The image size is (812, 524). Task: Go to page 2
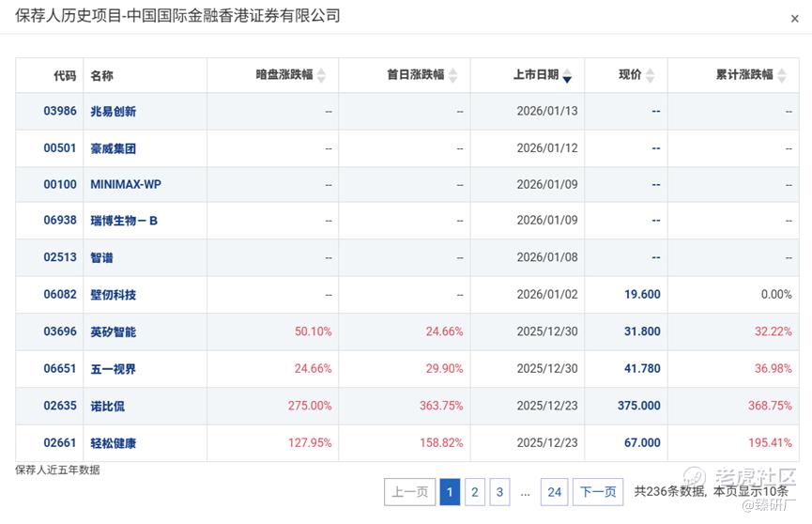[x=475, y=491]
